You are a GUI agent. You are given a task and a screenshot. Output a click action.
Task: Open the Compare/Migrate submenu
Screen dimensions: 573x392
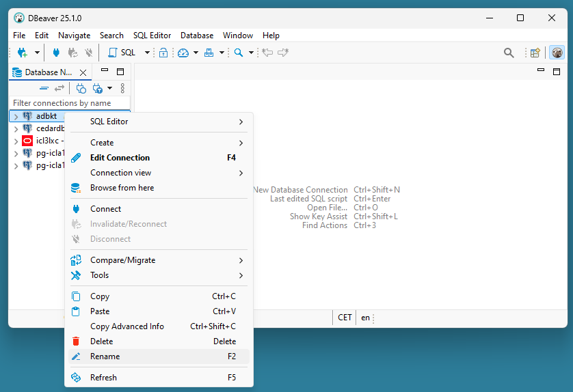click(159, 260)
